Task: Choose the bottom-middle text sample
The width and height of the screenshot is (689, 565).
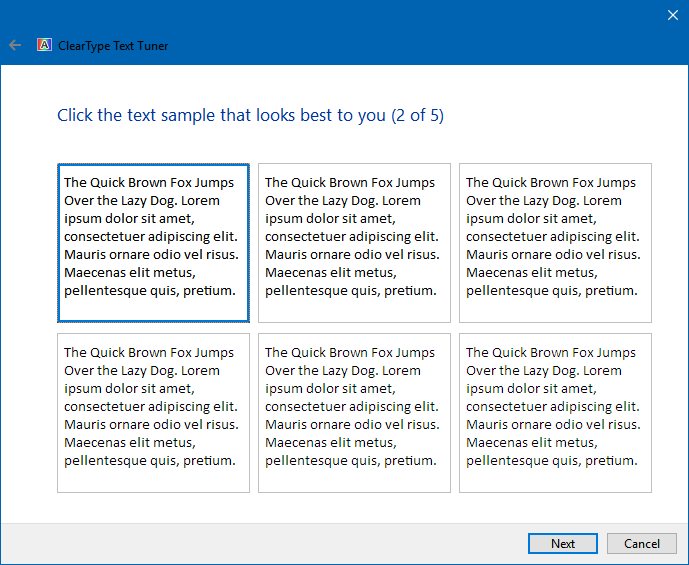Action: [354, 413]
